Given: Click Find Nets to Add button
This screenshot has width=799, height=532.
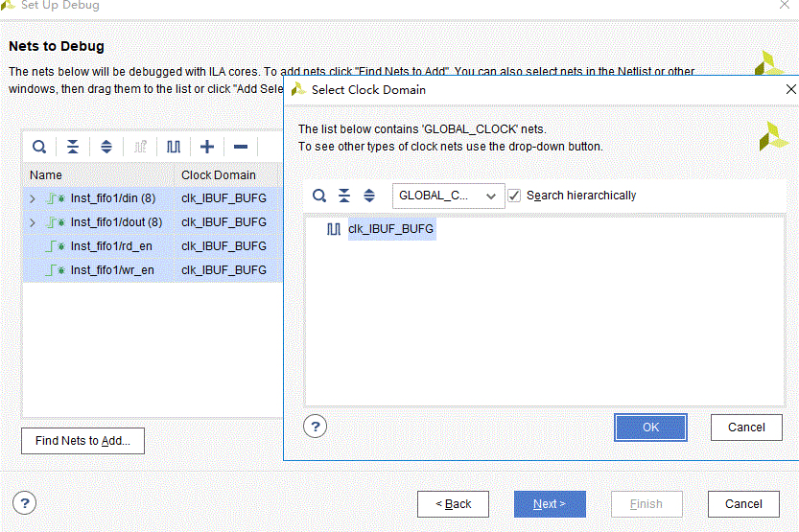Looking at the screenshot, I should [x=82, y=440].
